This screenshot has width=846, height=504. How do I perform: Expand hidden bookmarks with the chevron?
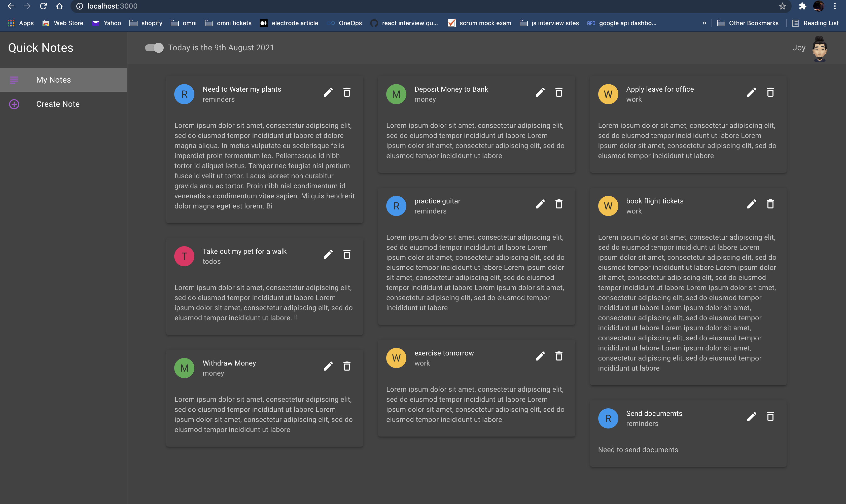[x=704, y=23]
